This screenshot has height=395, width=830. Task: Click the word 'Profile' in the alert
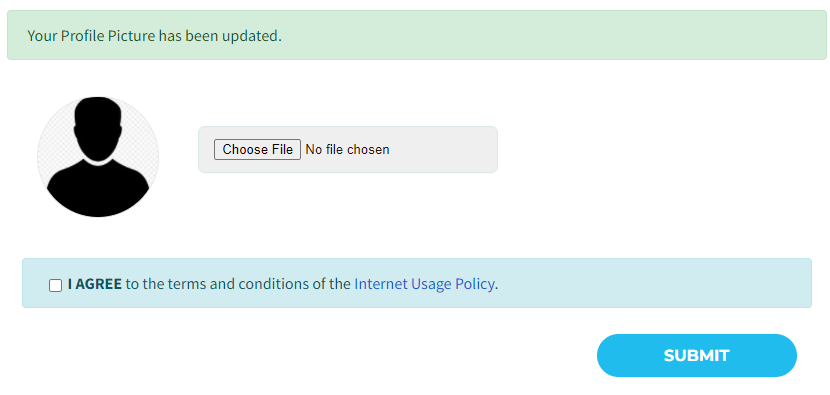tap(82, 36)
